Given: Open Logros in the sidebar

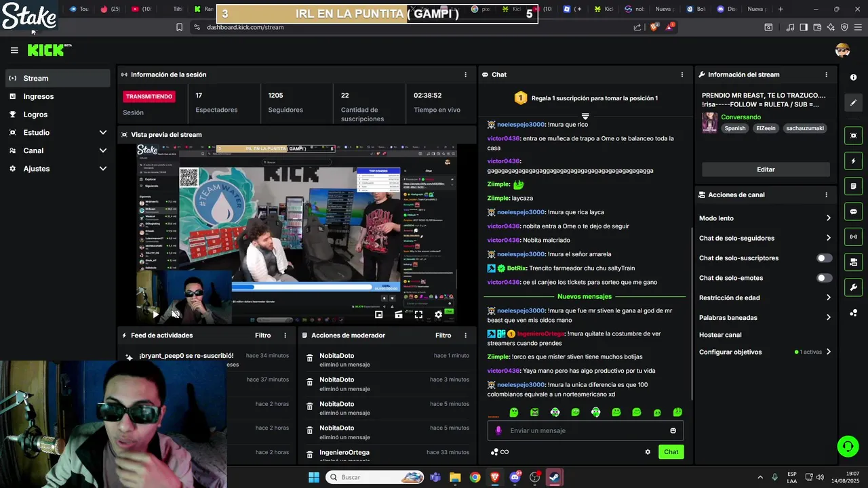Looking at the screenshot, I should point(58,115).
